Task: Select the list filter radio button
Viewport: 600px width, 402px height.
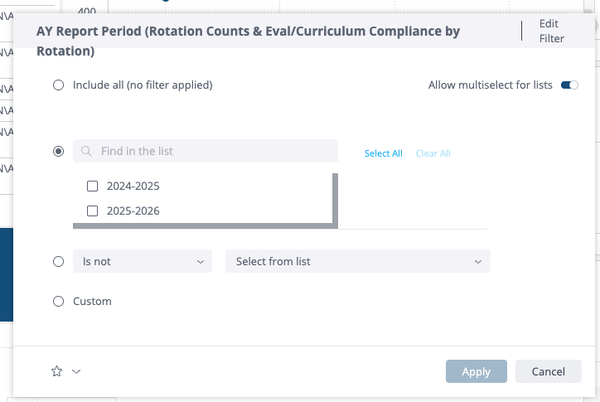Action: pos(58,151)
